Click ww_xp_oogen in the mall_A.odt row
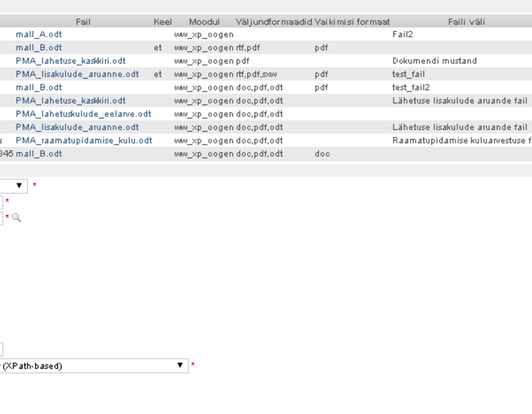 [x=204, y=34]
